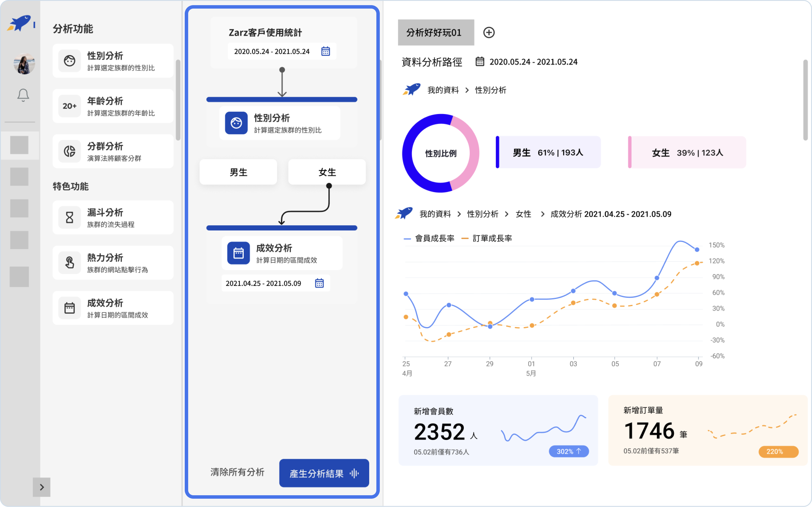This screenshot has height=507, width=812.
Task: Toggle the 會員成長率 legend series
Action: click(429, 238)
